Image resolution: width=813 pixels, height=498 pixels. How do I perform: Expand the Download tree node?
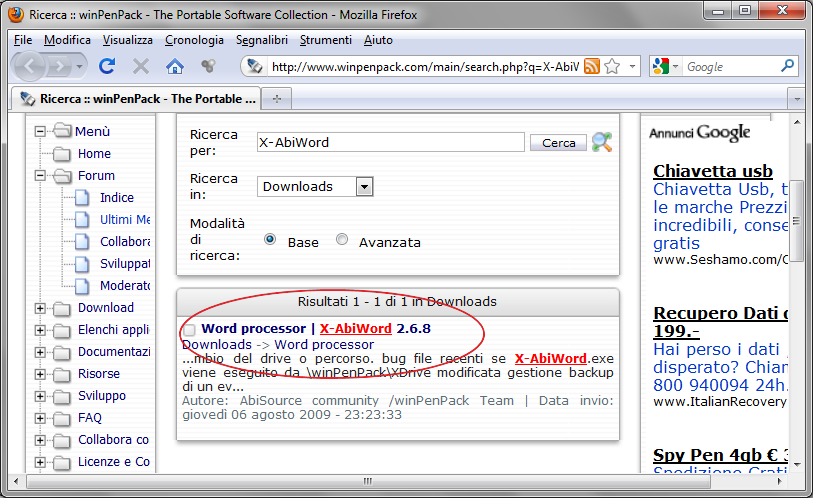point(40,308)
